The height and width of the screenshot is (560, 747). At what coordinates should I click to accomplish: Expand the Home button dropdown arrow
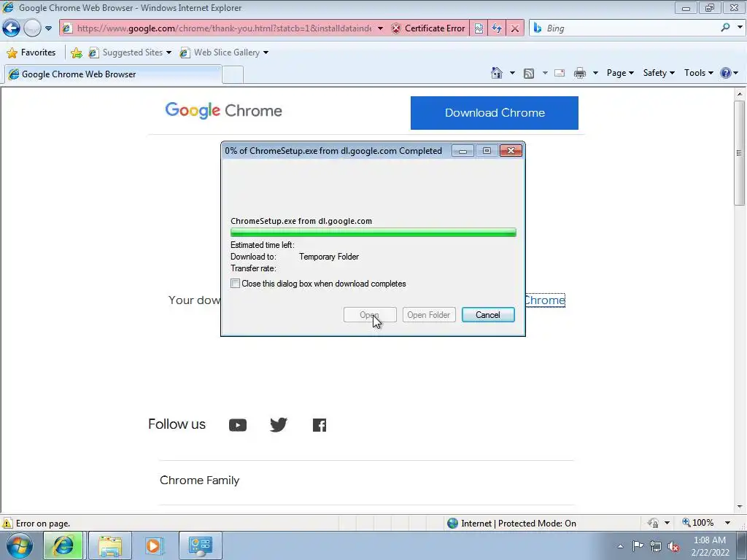coord(512,73)
